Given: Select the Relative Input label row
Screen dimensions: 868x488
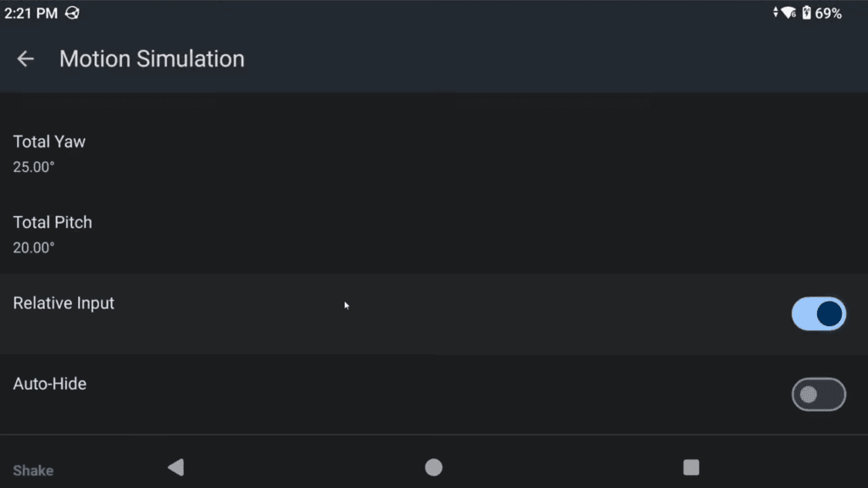Looking at the screenshot, I should point(434,313).
